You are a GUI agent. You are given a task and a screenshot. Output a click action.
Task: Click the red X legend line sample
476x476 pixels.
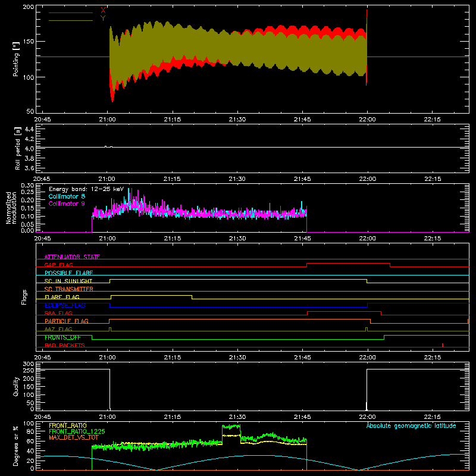coord(71,12)
